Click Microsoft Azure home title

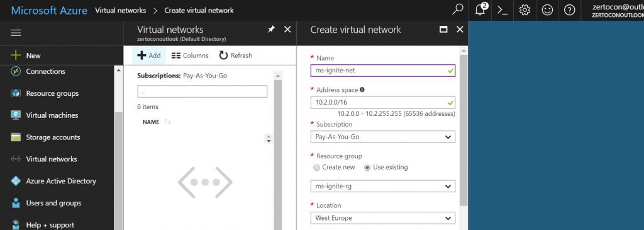click(49, 10)
